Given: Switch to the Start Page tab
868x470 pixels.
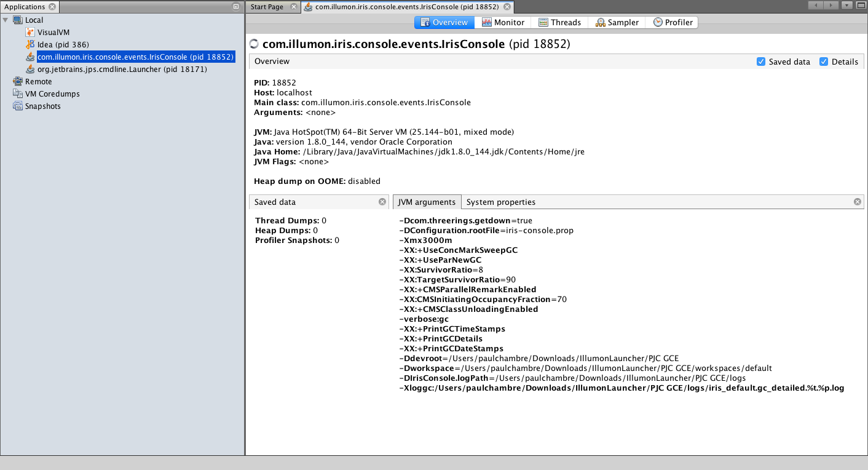Looking at the screenshot, I should tap(267, 7).
